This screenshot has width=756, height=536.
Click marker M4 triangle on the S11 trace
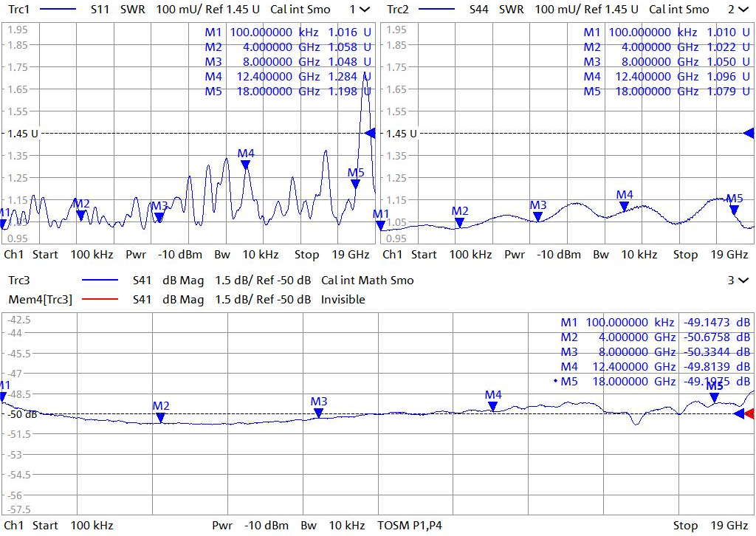pyautogui.click(x=246, y=165)
